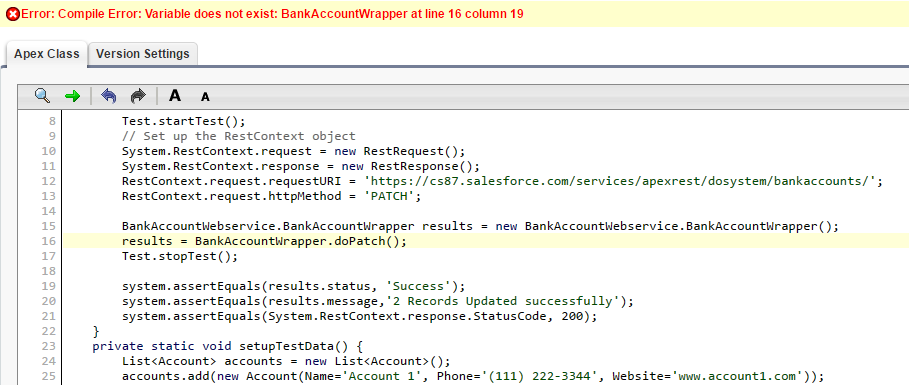Click the 'new RestRequest()' line
The height and width of the screenshot is (385, 909).
click(x=293, y=151)
